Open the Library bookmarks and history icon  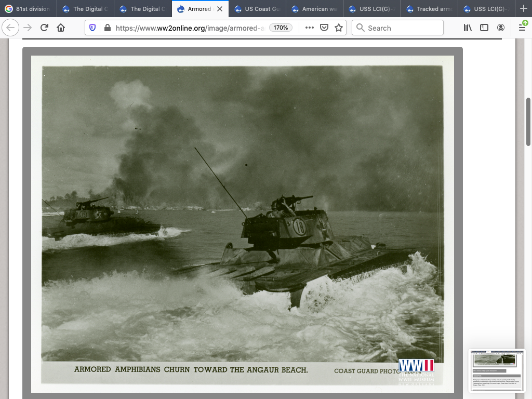point(468,28)
